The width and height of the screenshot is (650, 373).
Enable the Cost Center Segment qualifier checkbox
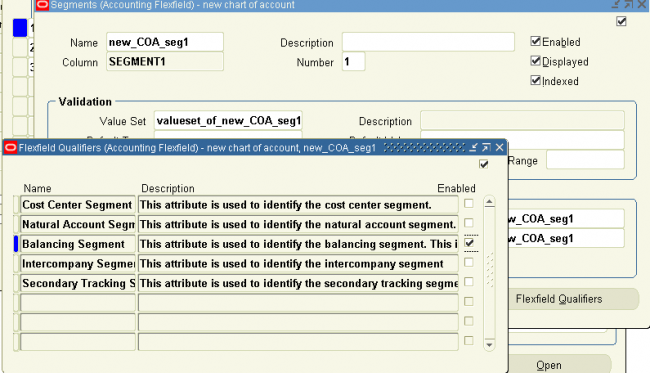(468, 203)
